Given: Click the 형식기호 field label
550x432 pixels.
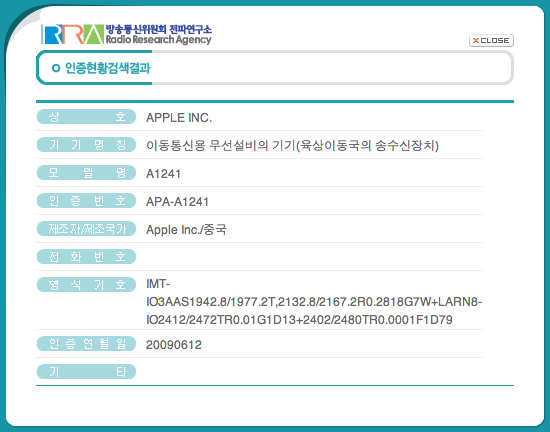Looking at the screenshot, I should point(86,284).
